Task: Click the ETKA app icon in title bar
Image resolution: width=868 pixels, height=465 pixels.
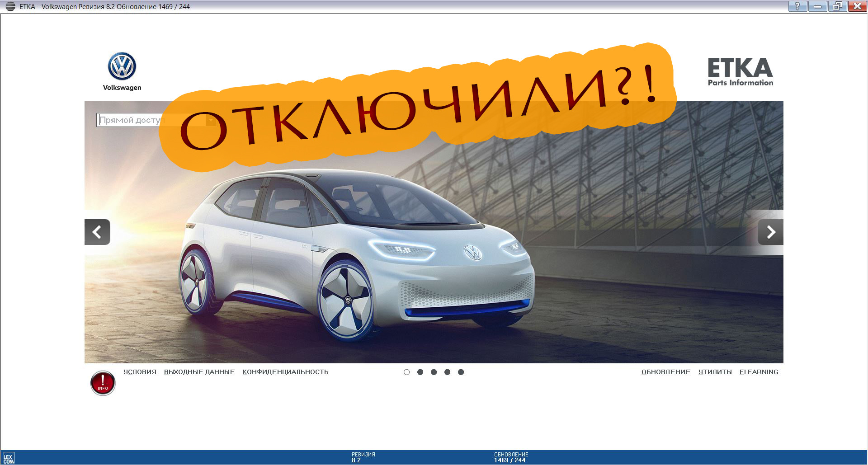Action: [10, 6]
